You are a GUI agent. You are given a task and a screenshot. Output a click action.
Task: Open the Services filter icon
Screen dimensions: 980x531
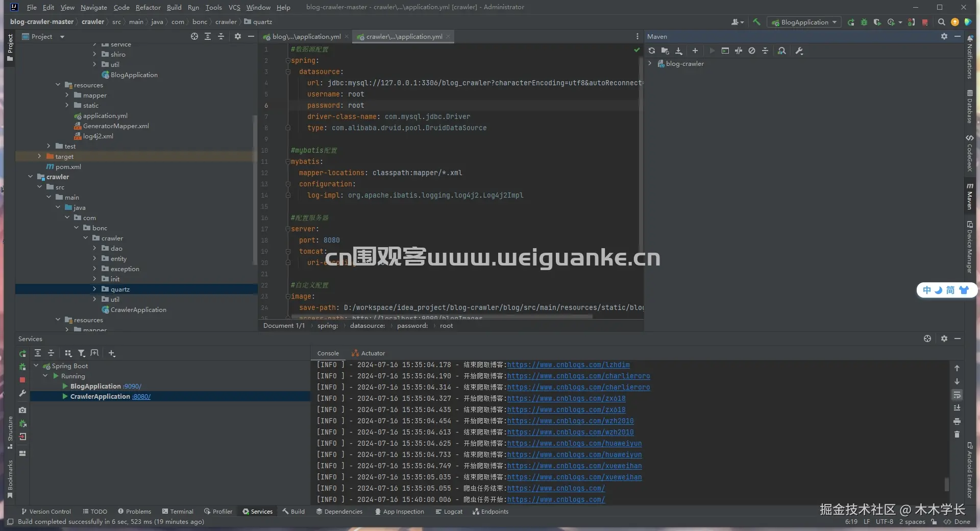click(x=81, y=353)
